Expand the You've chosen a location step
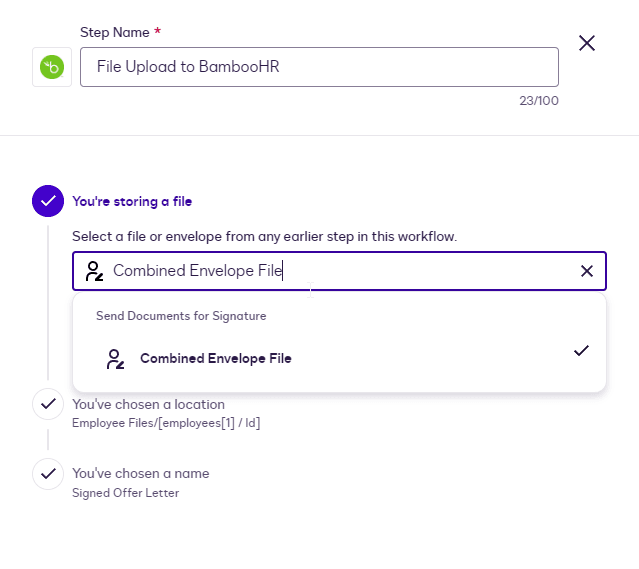 148,405
